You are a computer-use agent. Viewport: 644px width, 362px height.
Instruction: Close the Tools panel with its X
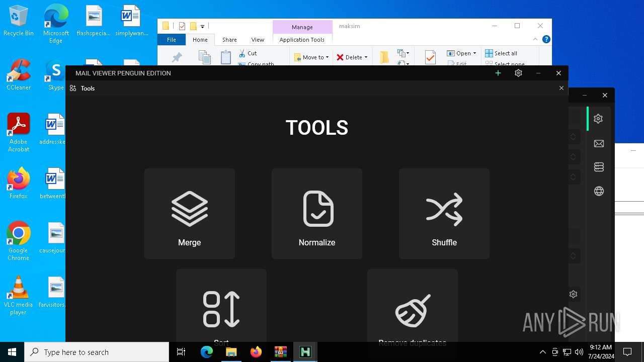coord(561,88)
